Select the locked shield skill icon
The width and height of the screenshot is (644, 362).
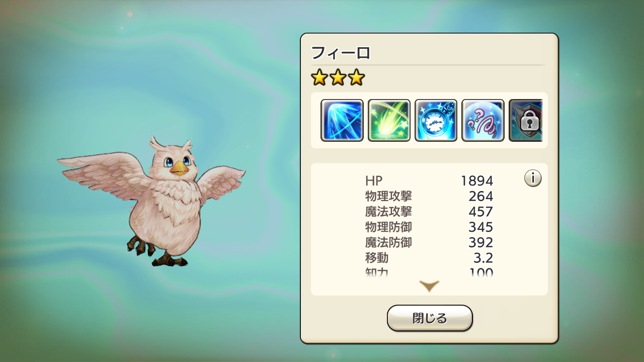[526, 121]
